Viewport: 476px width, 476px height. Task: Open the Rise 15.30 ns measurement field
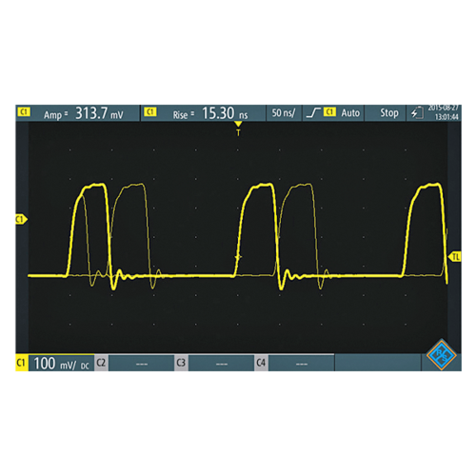click(203, 113)
